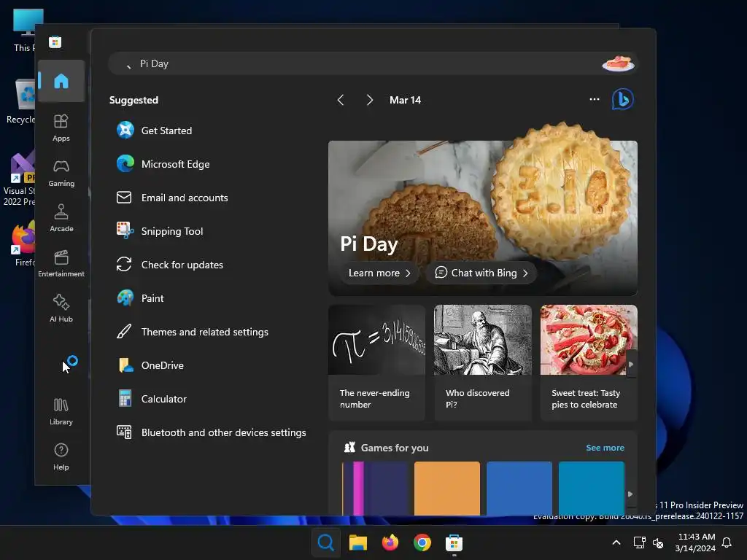Select Recycle Bin desktop icon

20,101
